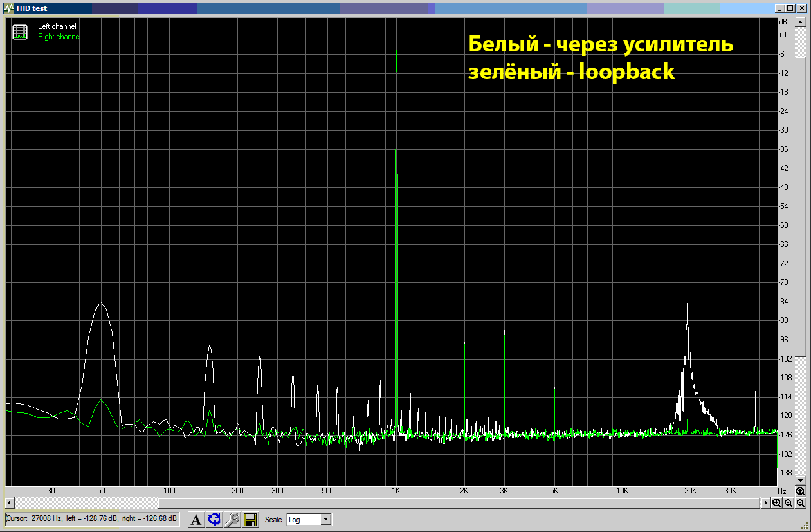This screenshot has width=811, height=532.
Task: Click the grid legend icon beside Left channel
Action: pos(20,32)
